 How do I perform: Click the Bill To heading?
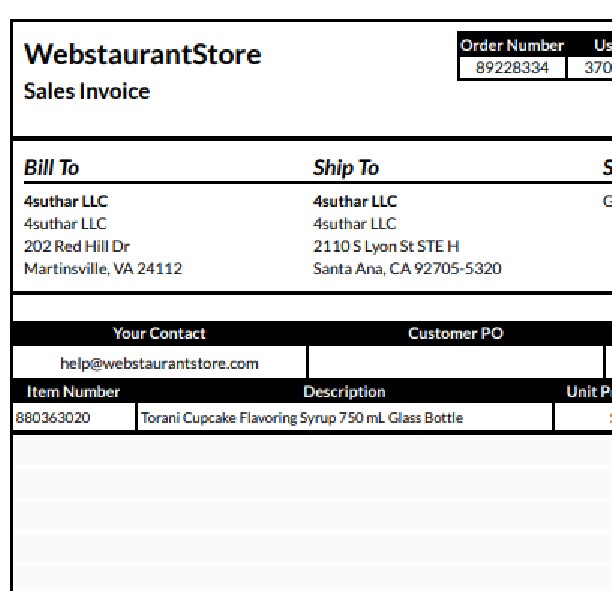pos(52,167)
